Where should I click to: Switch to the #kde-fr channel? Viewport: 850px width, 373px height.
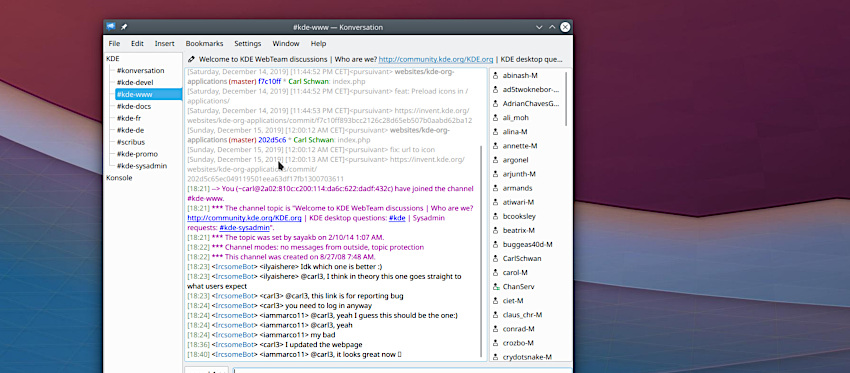(129, 118)
